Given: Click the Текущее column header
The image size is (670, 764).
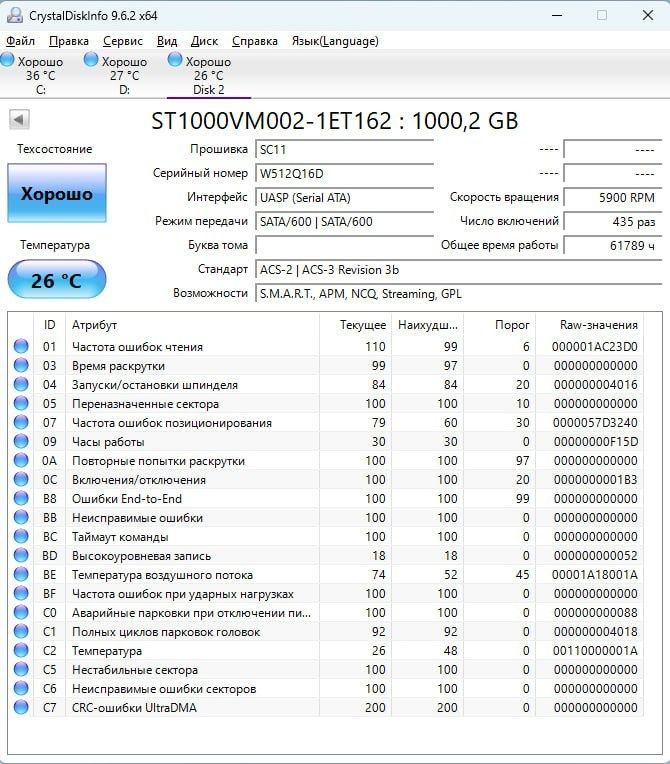Looking at the screenshot, I should click(356, 325).
